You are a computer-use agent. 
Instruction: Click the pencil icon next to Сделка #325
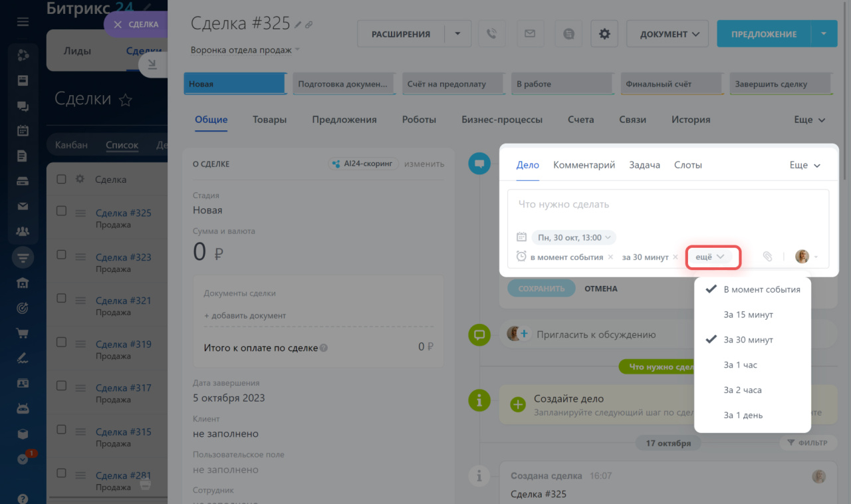pyautogui.click(x=299, y=25)
